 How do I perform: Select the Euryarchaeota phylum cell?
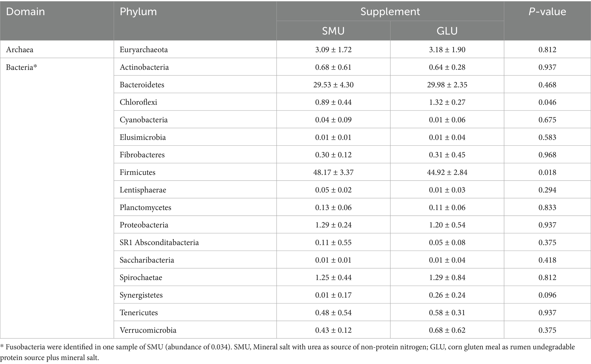pyautogui.click(x=144, y=50)
